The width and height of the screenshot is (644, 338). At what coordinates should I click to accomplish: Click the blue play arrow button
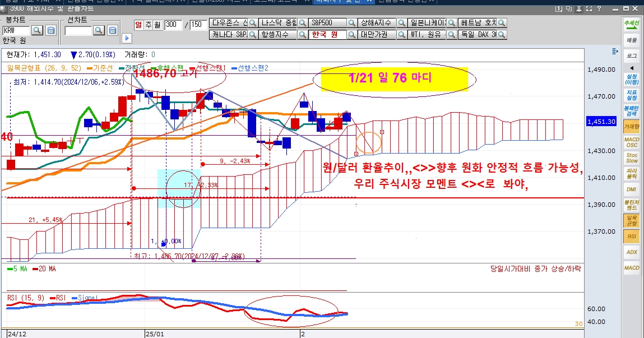tap(127, 38)
